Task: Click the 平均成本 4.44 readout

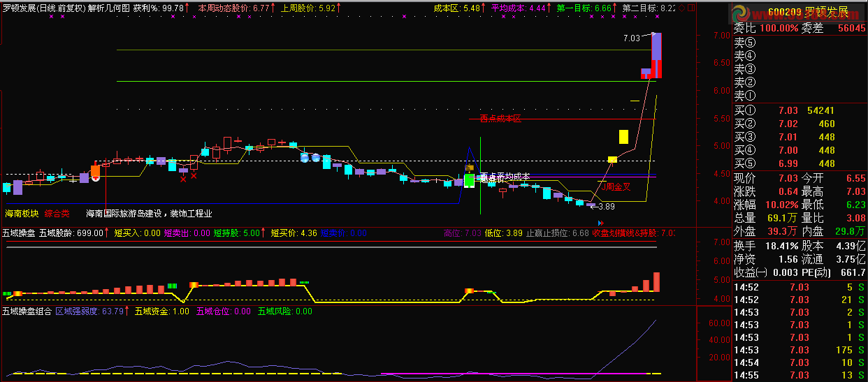Action: pyautogui.click(x=518, y=8)
